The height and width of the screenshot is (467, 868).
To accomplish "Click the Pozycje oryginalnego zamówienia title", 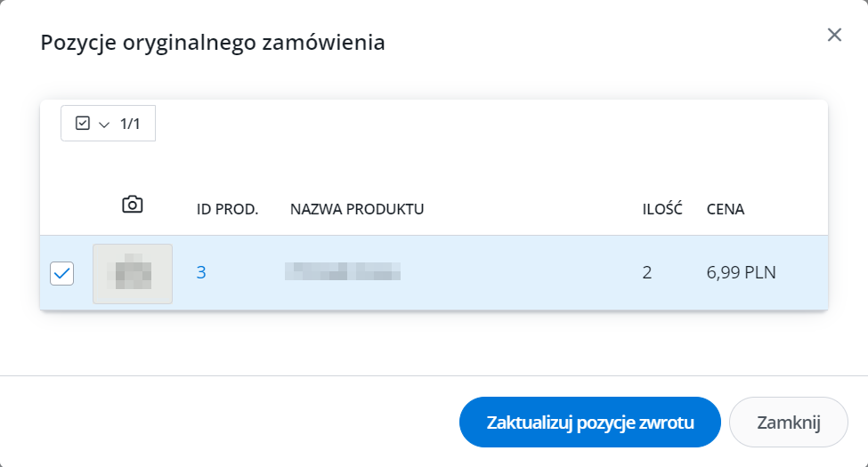I will [x=213, y=43].
